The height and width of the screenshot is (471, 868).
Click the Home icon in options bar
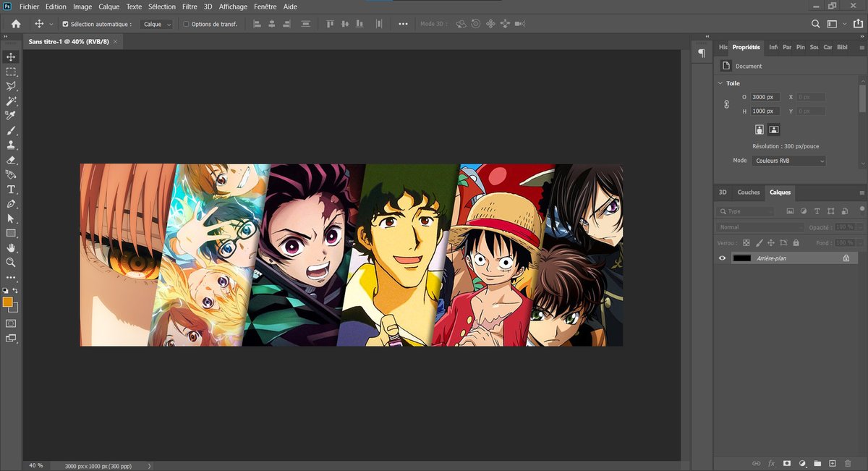16,24
